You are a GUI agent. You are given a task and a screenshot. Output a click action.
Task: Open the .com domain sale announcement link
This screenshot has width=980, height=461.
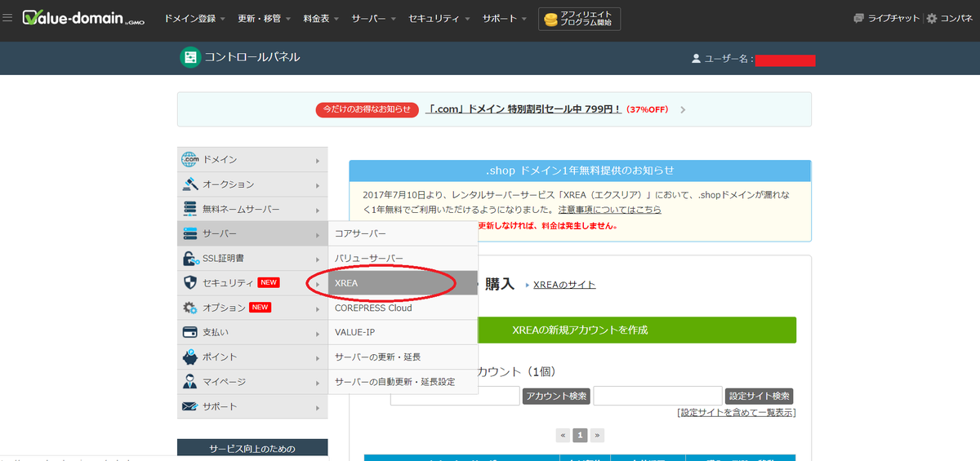[523, 109]
